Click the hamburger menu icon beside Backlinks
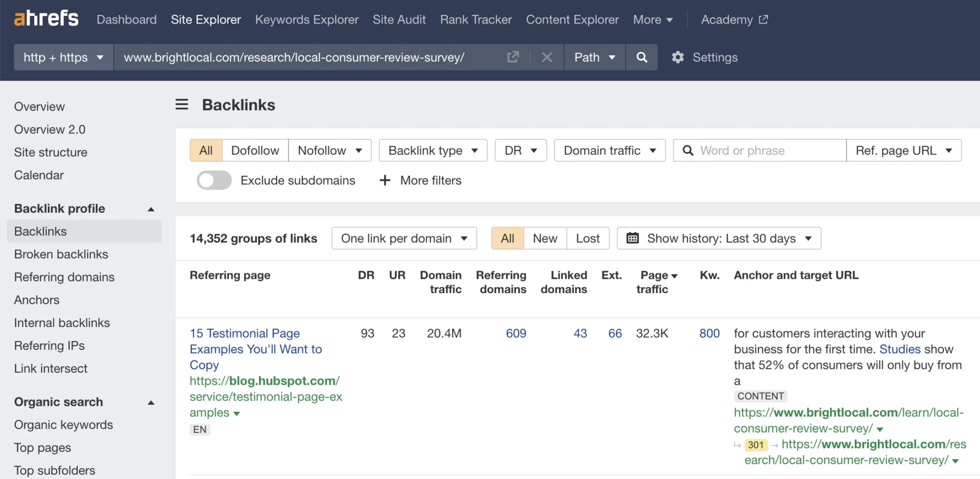The image size is (980, 479). tap(182, 104)
